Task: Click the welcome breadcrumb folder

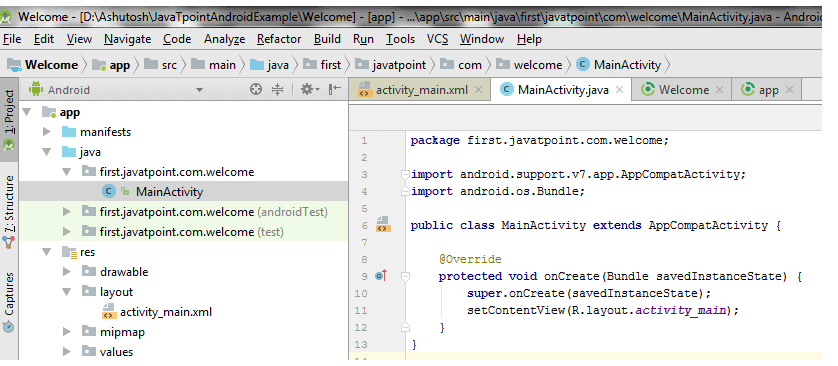Action: coord(529,65)
